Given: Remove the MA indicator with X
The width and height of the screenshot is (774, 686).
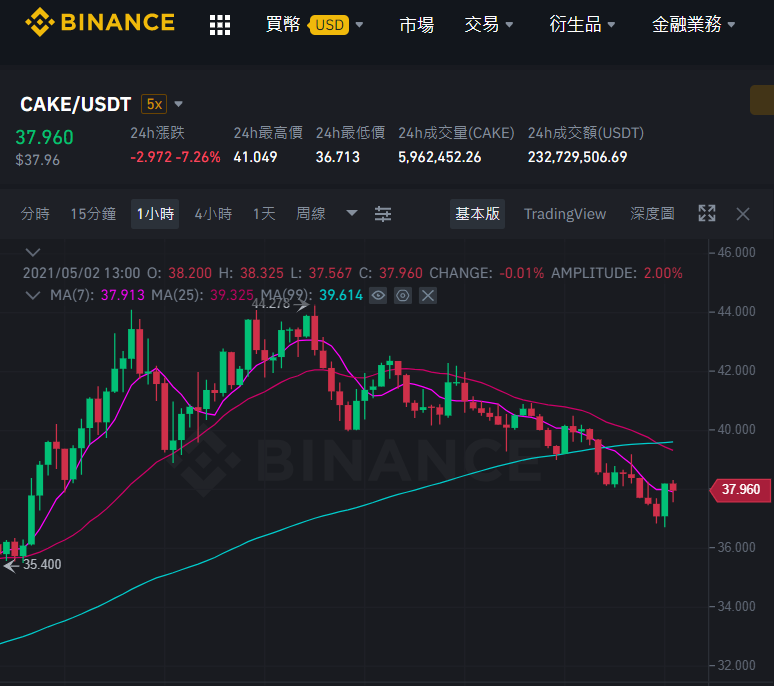Looking at the screenshot, I should click(x=428, y=296).
